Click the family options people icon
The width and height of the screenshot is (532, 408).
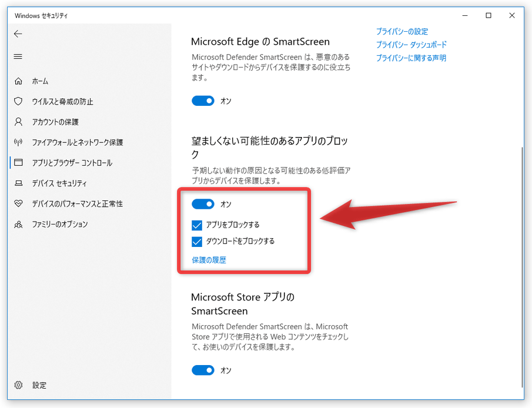click(x=18, y=225)
